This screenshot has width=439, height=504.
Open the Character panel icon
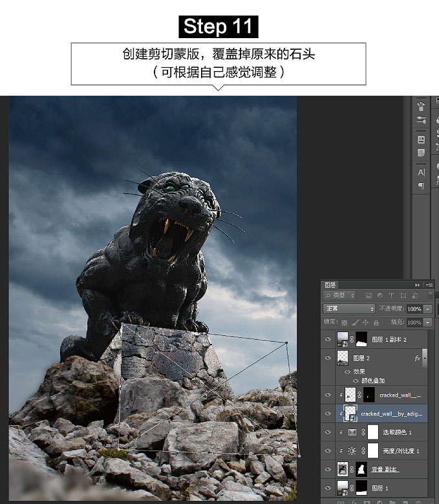[x=421, y=173]
